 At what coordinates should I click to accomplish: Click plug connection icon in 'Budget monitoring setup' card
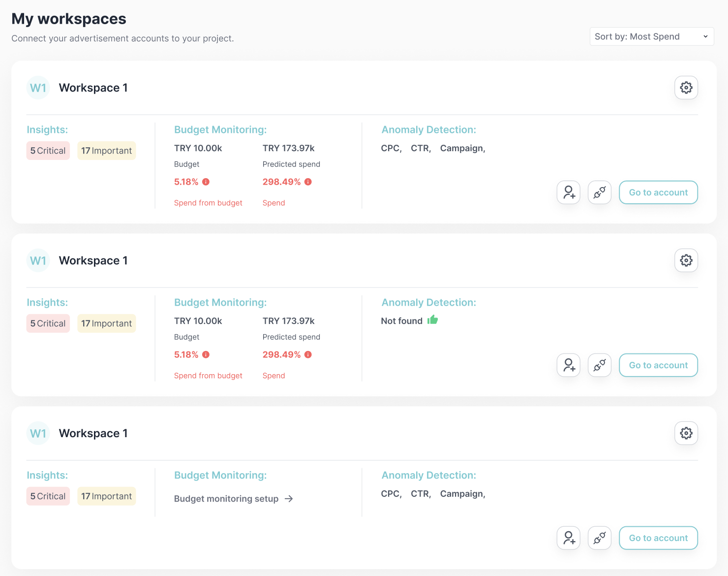click(600, 538)
